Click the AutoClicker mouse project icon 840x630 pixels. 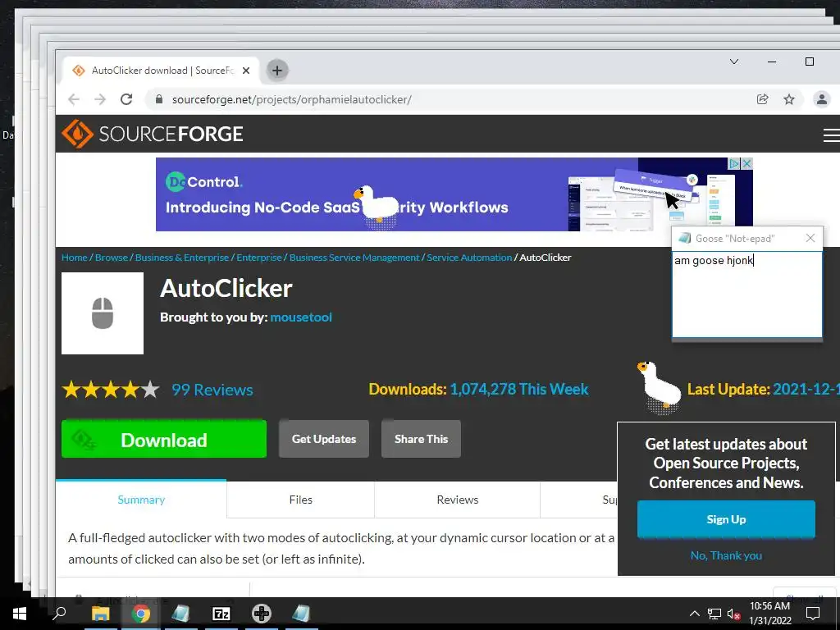103,313
